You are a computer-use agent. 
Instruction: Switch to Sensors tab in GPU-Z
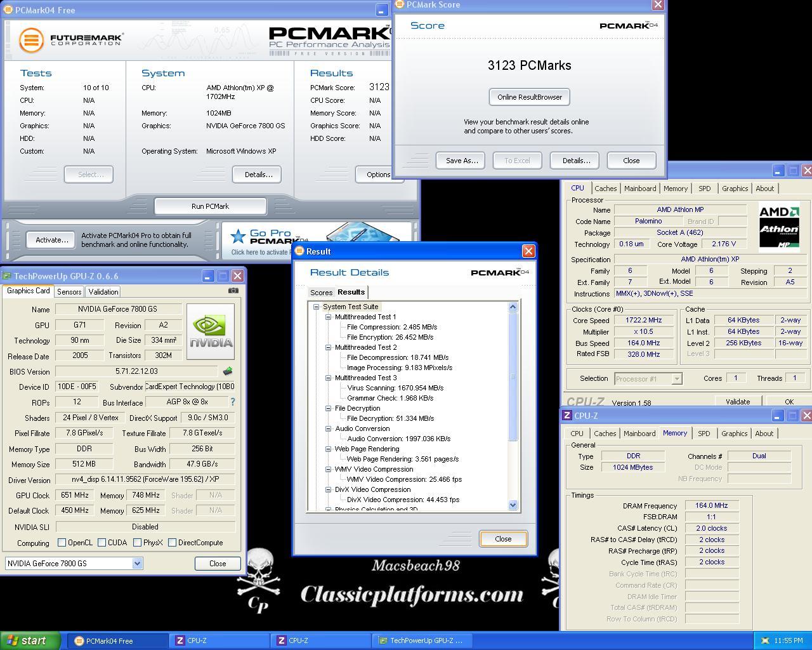69,292
